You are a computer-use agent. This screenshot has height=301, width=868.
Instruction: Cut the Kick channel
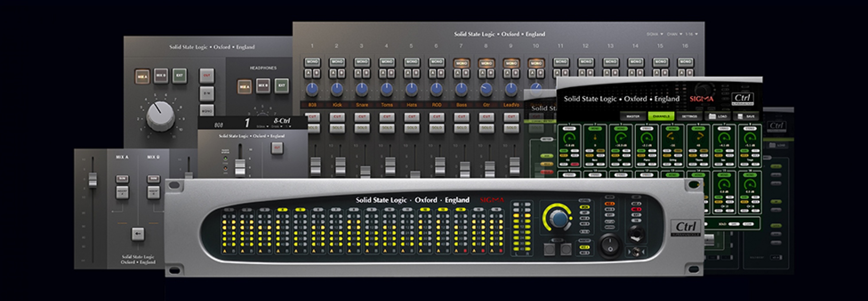click(x=337, y=117)
